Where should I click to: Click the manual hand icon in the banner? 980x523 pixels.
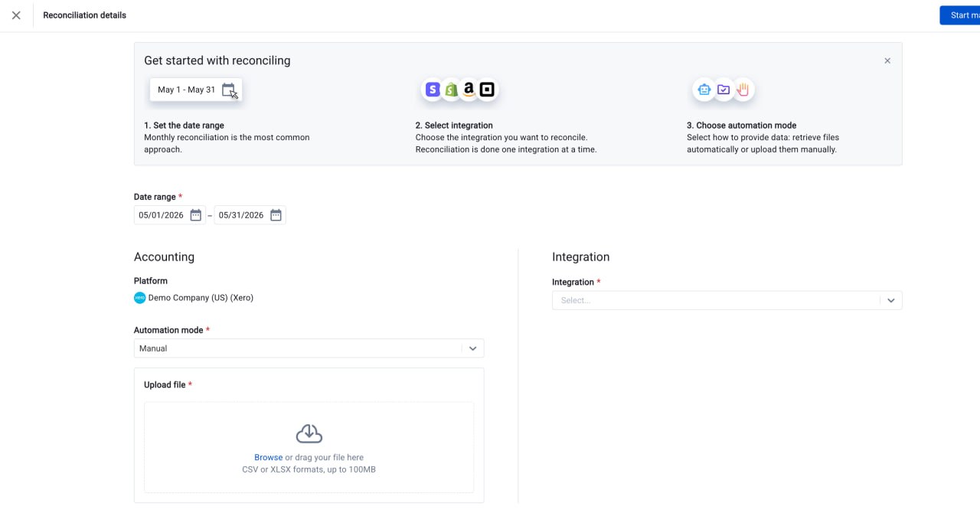tap(743, 90)
